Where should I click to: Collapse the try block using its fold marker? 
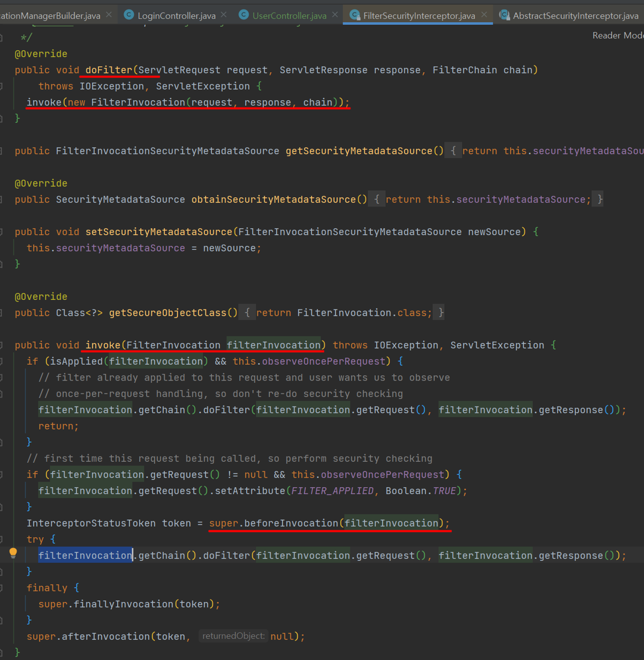[2, 539]
